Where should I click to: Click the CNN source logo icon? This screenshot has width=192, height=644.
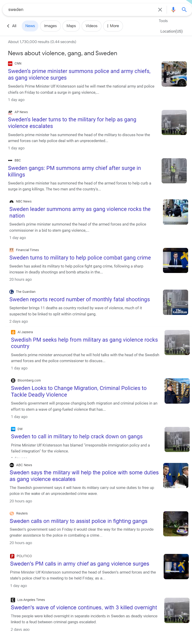(x=10, y=63)
